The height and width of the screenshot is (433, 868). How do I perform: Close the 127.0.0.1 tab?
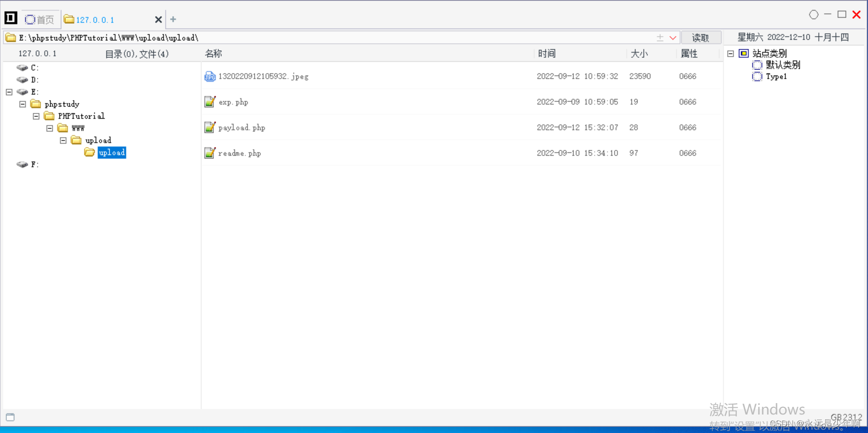point(158,19)
